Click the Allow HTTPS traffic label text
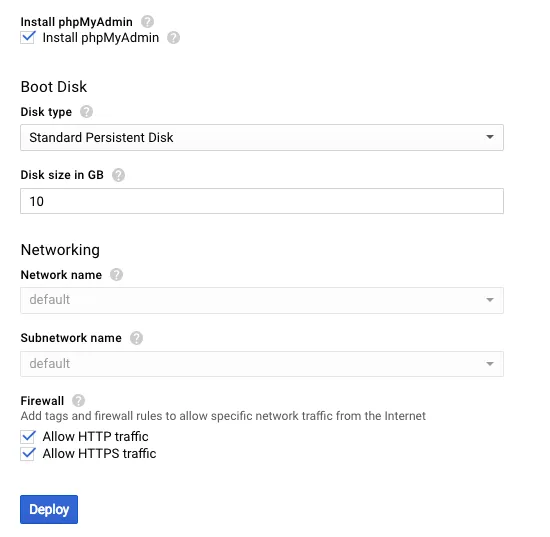Image resolution: width=550 pixels, height=537 pixels. (x=99, y=454)
